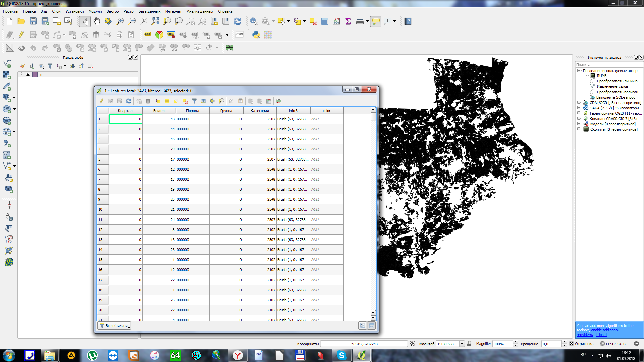This screenshot has height=362, width=644.
Task: Toggle the Отрисовка render checkbox
Action: click(572, 344)
